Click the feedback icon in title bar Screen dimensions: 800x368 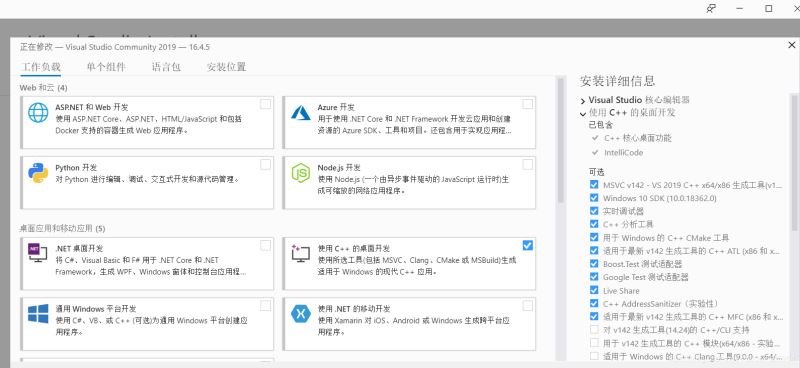tap(711, 8)
